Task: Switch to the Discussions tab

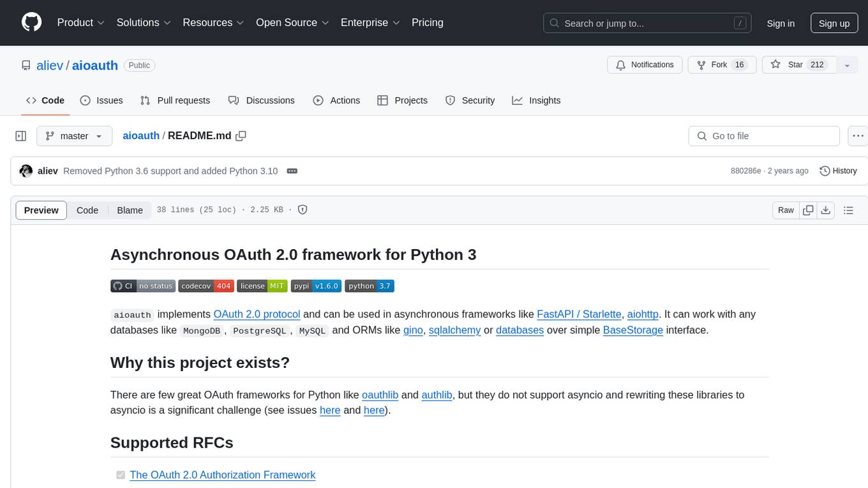Action: (x=262, y=100)
